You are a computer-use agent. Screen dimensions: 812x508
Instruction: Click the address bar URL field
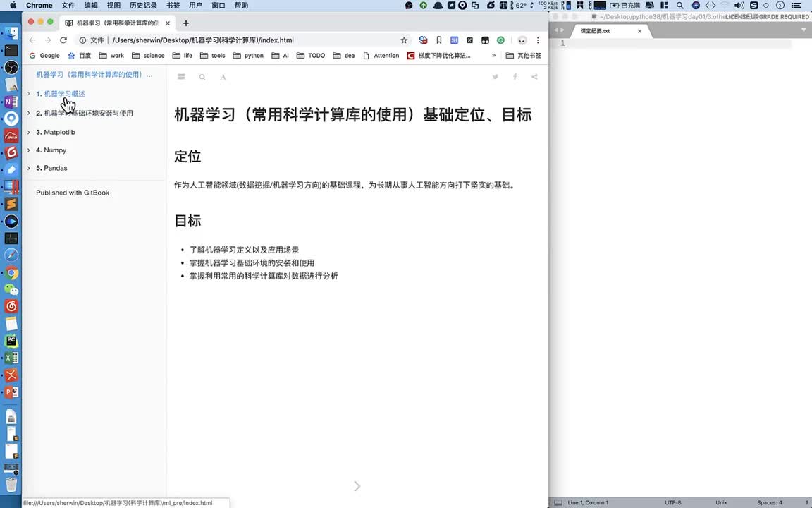pos(247,40)
